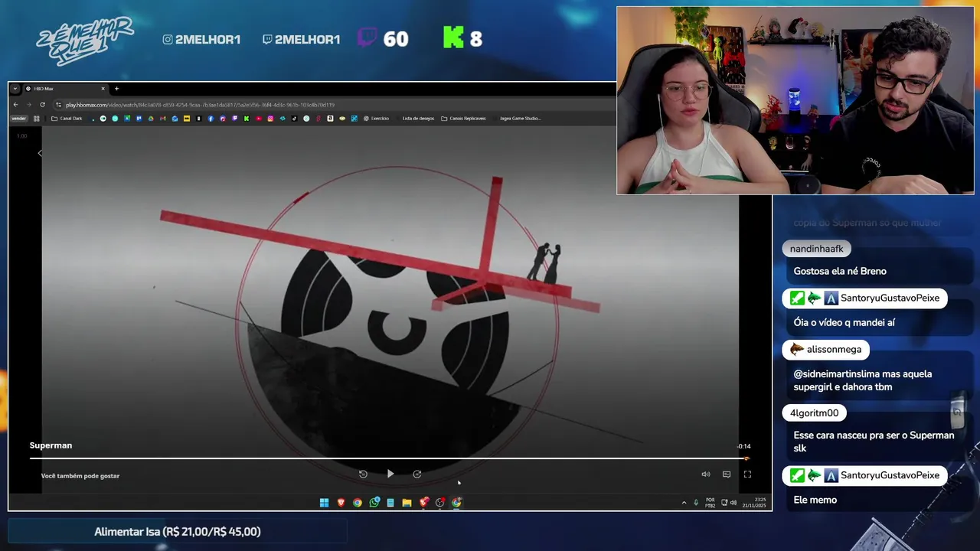Open subtitles and audio settings

[x=727, y=474]
